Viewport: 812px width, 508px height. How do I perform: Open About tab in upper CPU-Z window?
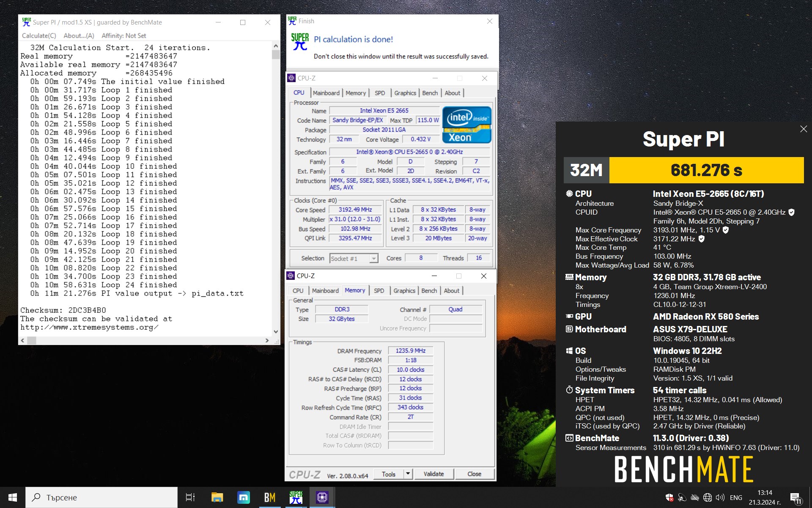pyautogui.click(x=453, y=93)
